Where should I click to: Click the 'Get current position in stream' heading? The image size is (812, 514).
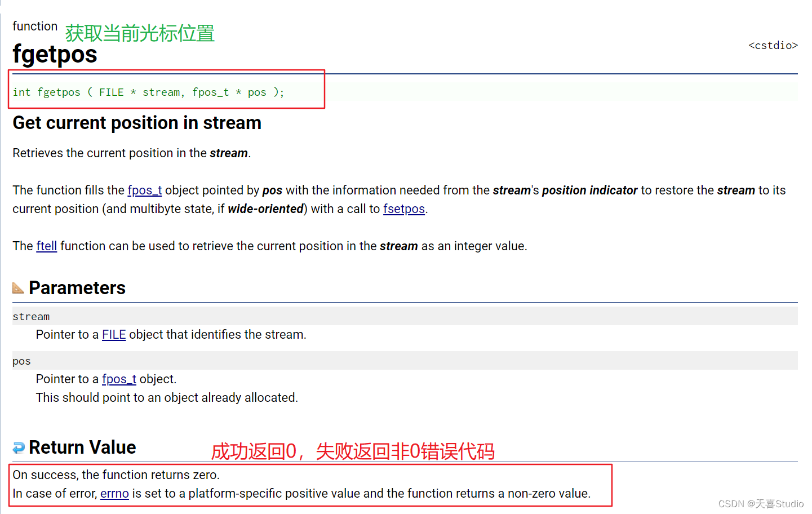pyautogui.click(x=137, y=123)
